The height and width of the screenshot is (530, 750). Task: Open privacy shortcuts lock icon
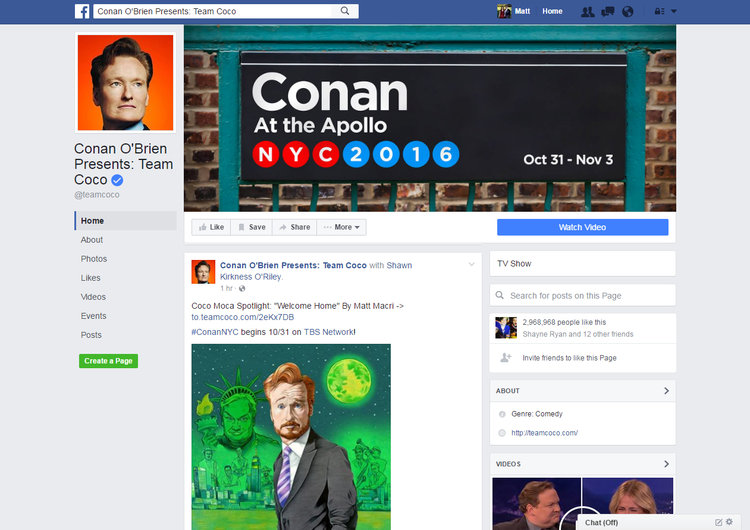click(x=660, y=11)
